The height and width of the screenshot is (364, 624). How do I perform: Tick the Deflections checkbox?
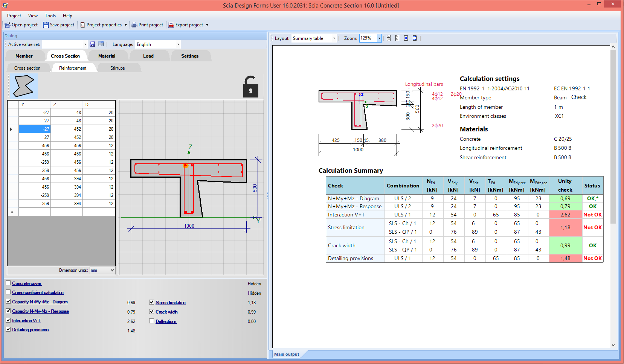point(151,321)
